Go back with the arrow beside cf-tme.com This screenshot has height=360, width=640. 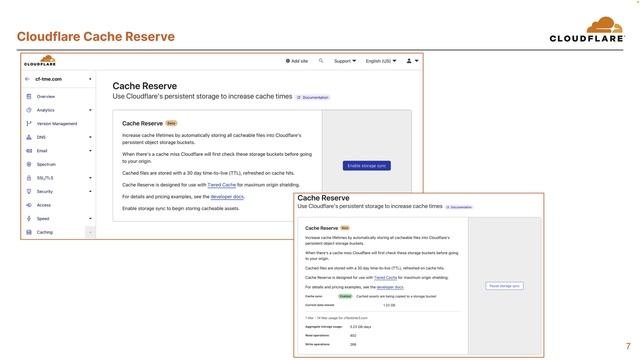tap(27, 79)
